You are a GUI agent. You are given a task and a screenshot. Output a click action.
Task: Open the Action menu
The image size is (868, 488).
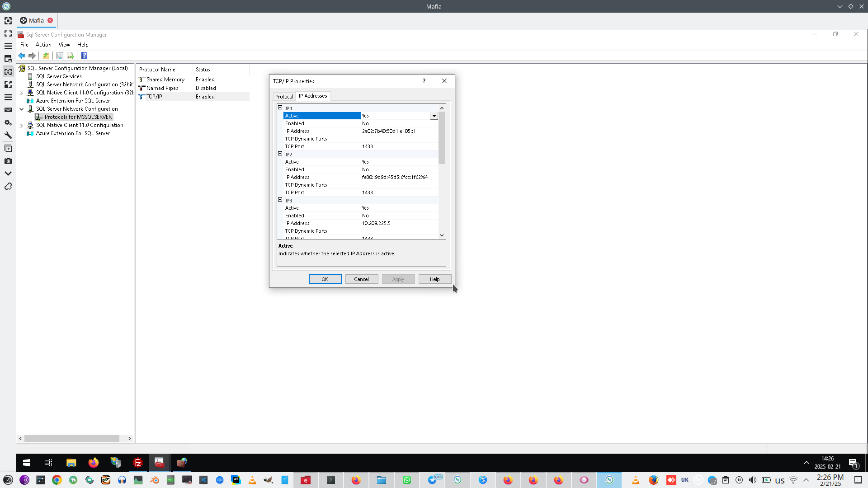[x=43, y=45]
